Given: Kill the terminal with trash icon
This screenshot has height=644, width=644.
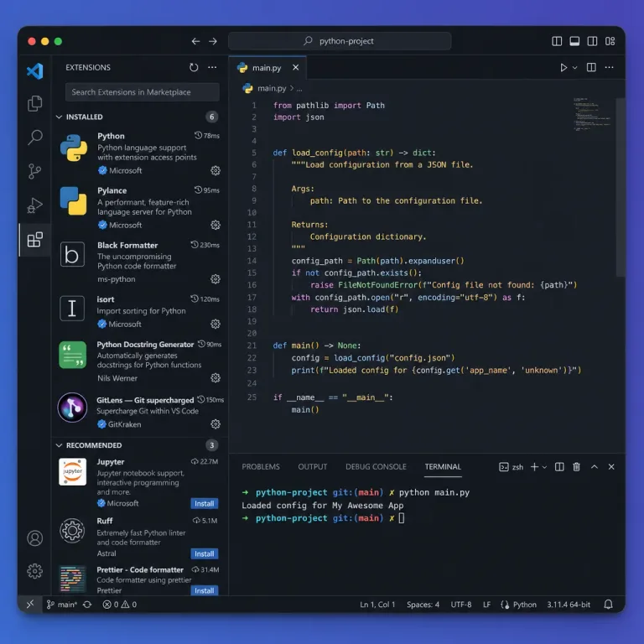Looking at the screenshot, I should pos(577,467).
